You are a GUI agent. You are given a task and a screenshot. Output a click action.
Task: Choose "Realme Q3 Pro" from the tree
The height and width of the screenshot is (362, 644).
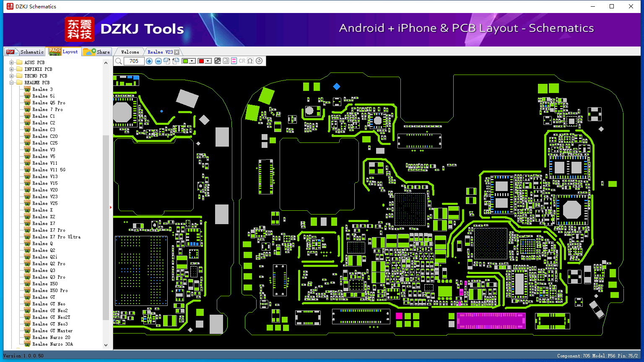[49, 277]
